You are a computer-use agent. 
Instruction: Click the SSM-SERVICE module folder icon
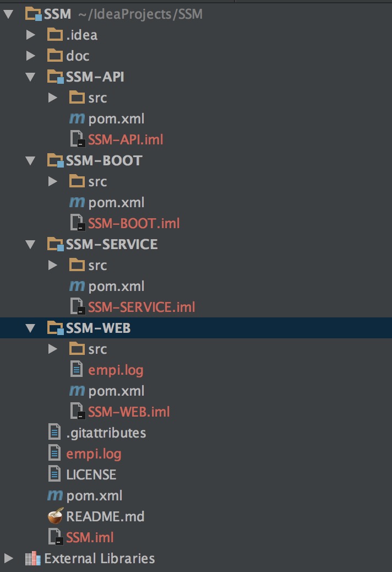pyautogui.click(x=56, y=244)
